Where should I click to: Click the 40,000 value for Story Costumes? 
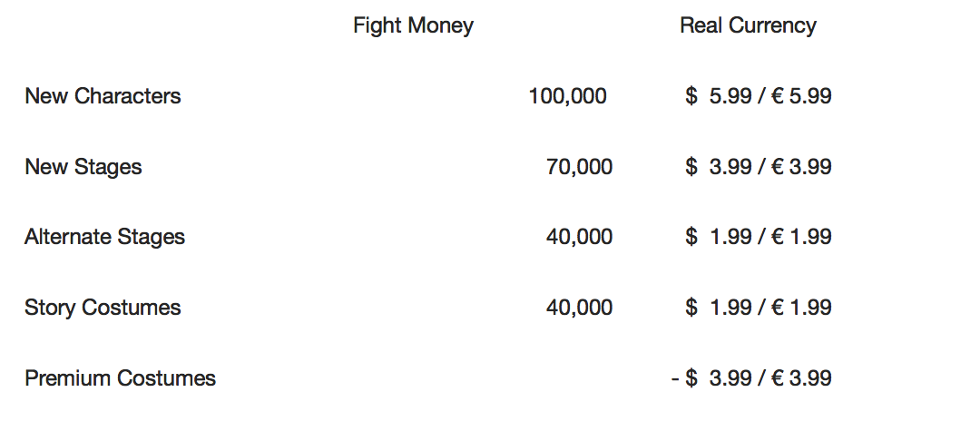[x=579, y=308]
